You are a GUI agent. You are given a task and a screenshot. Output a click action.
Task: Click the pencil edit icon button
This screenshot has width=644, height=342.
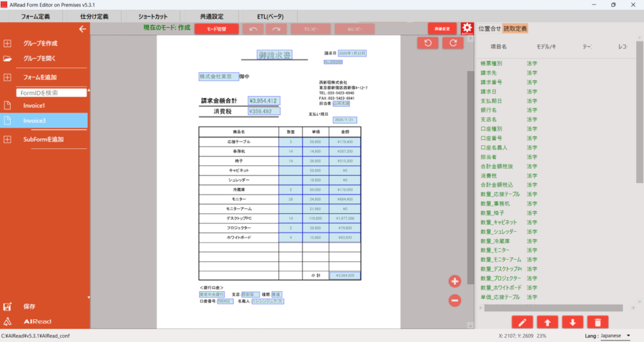(x=522, y=322)
